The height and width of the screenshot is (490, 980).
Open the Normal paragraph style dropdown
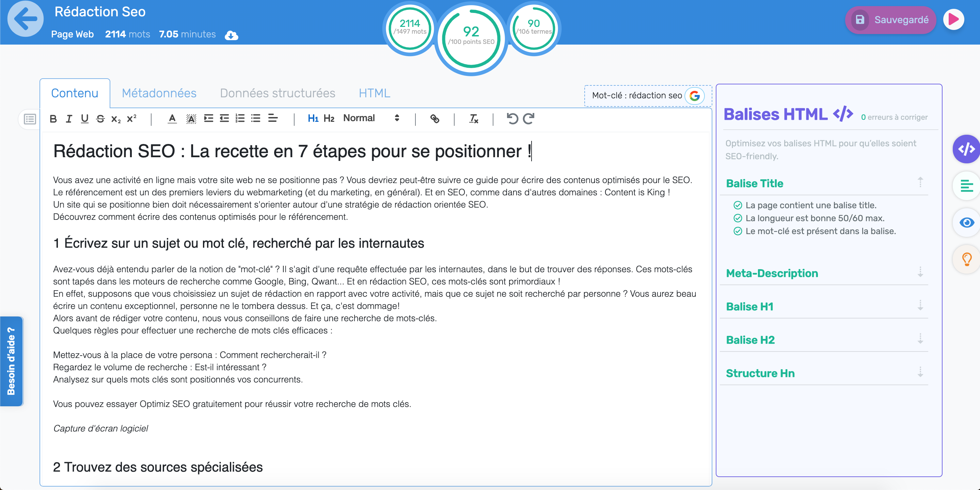tap(370, 118)
